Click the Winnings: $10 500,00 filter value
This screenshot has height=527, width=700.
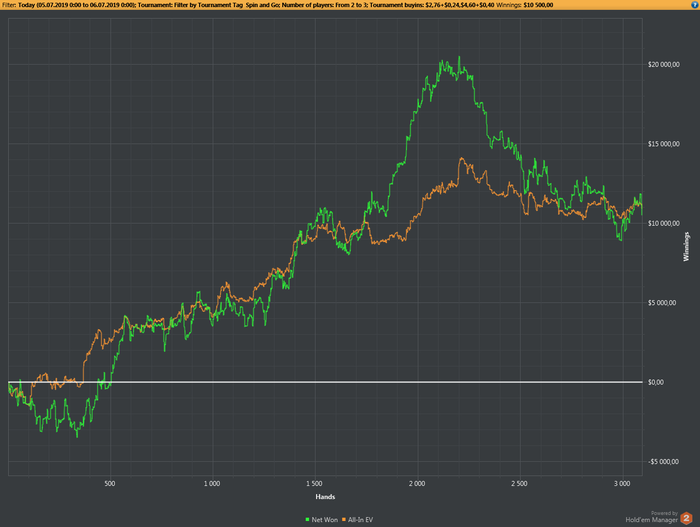coord(525,5)
